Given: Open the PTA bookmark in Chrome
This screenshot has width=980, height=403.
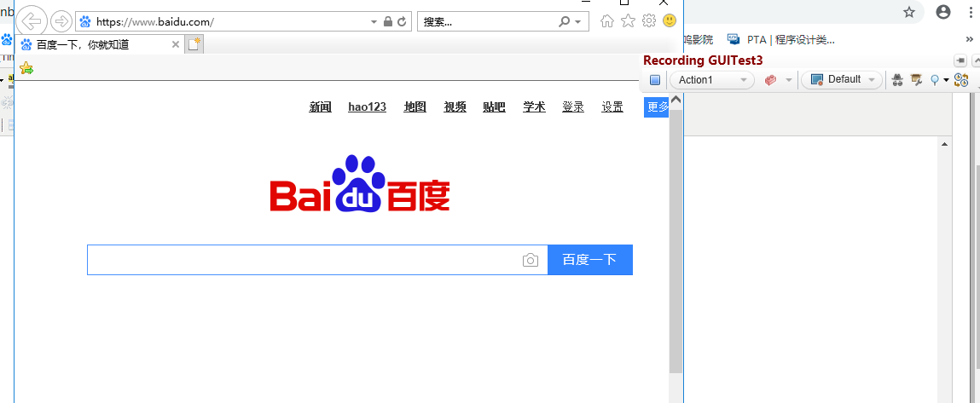Looking at the screenshot, I should click(x=780, y=40).
